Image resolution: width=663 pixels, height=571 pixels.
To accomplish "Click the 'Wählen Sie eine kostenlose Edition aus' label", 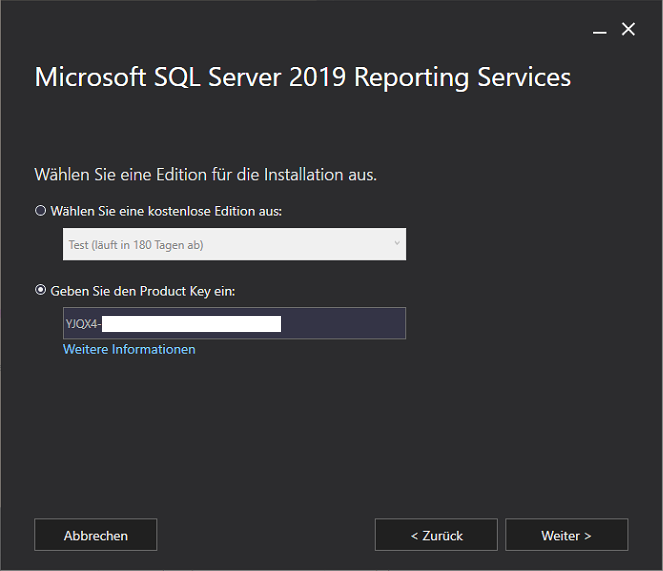I will [166, 211].
